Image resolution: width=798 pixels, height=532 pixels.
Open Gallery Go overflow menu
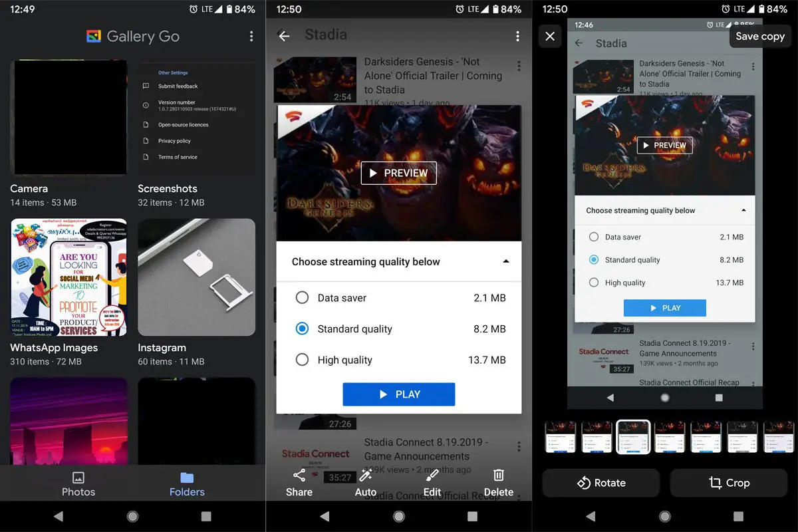251,36
